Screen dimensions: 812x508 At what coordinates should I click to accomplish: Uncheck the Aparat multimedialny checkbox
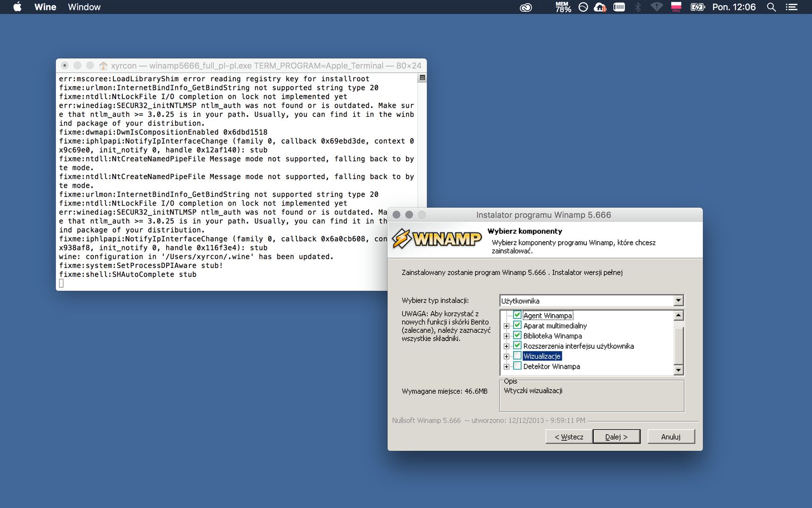[517, 325]
